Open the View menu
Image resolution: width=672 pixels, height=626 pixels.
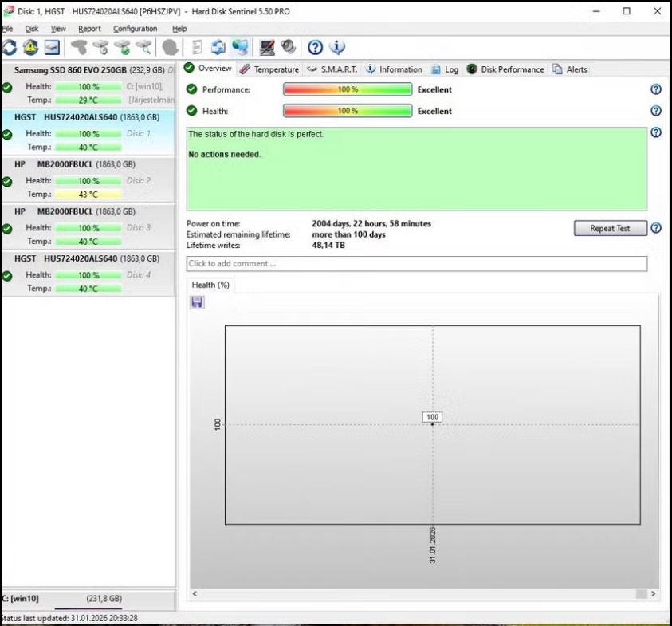coord(58,29)
